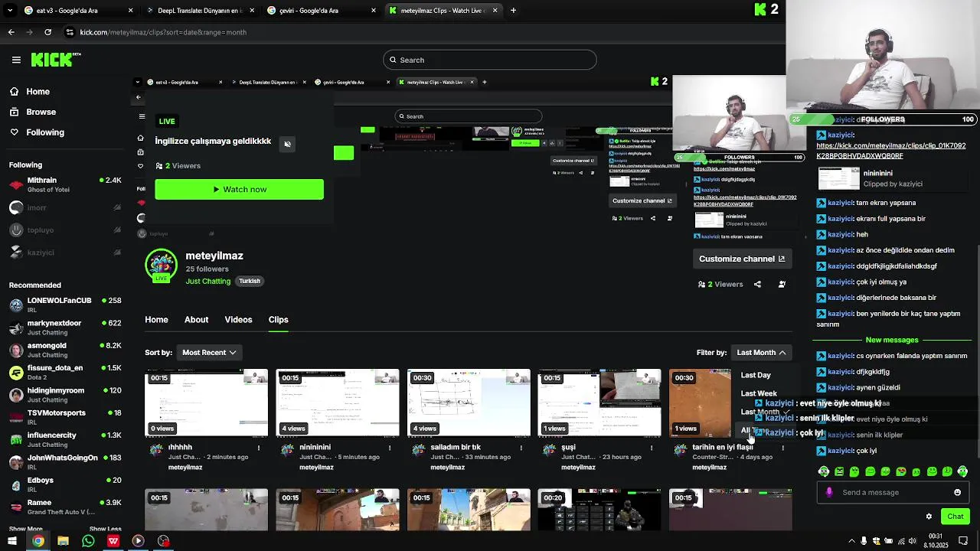Open Following with the heart icon
This screenshot has width=980, height=551.
click(x=45, y=132)
